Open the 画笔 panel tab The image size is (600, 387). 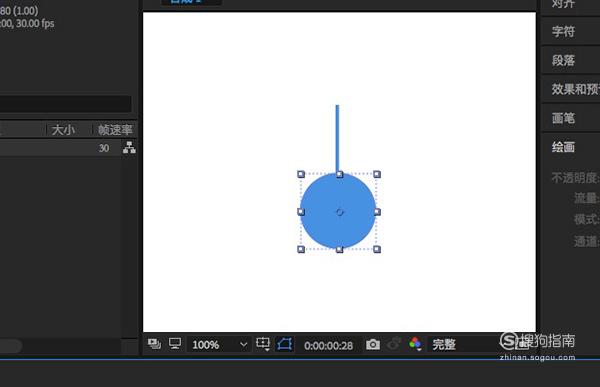(x=563, y=118)
